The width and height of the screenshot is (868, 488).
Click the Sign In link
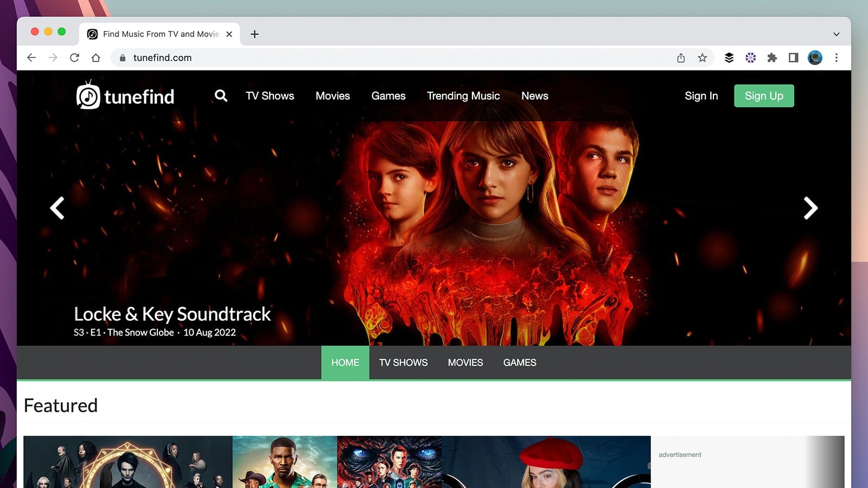(x=701, y=95)
